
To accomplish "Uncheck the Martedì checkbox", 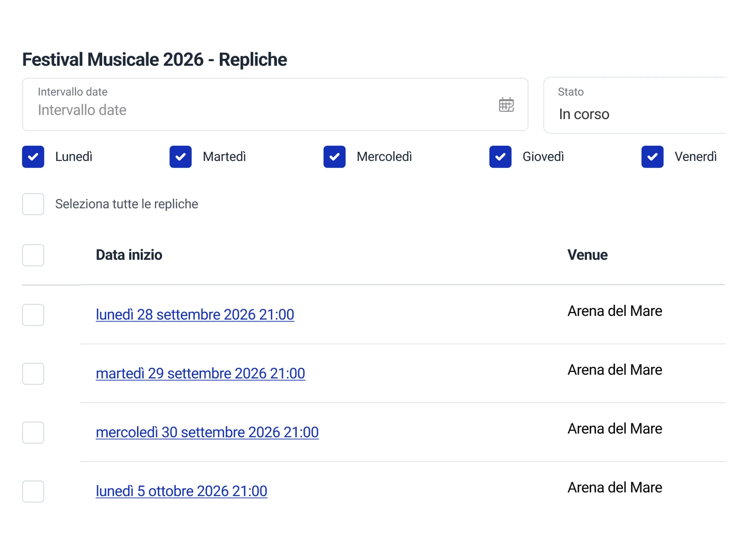I will [x=181, y=157].
